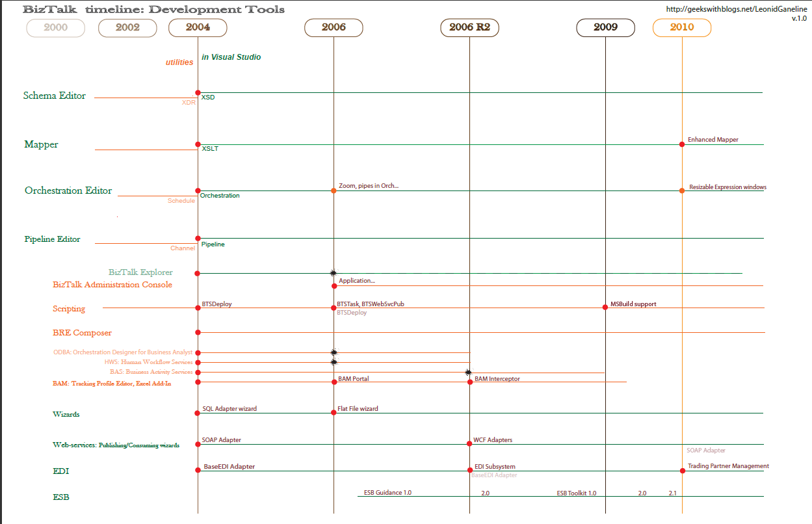Click the Orchestration Editor label
The width and height of the screenshot is (812, 524).
[68, 190]
